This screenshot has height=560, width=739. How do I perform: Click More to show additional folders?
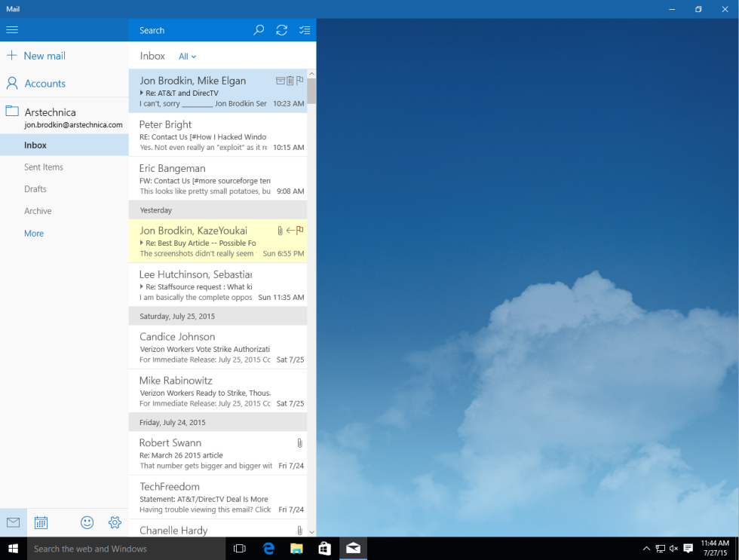tap(33, 233)
